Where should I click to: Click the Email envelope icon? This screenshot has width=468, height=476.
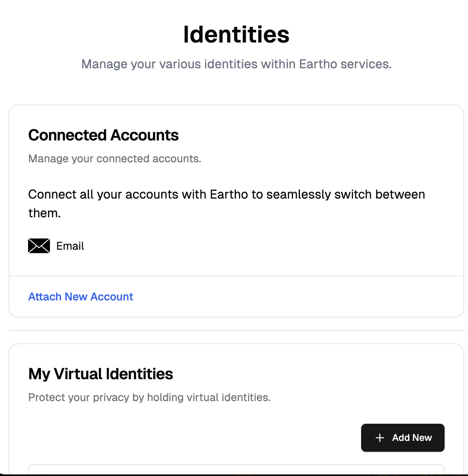coord(39,246)
